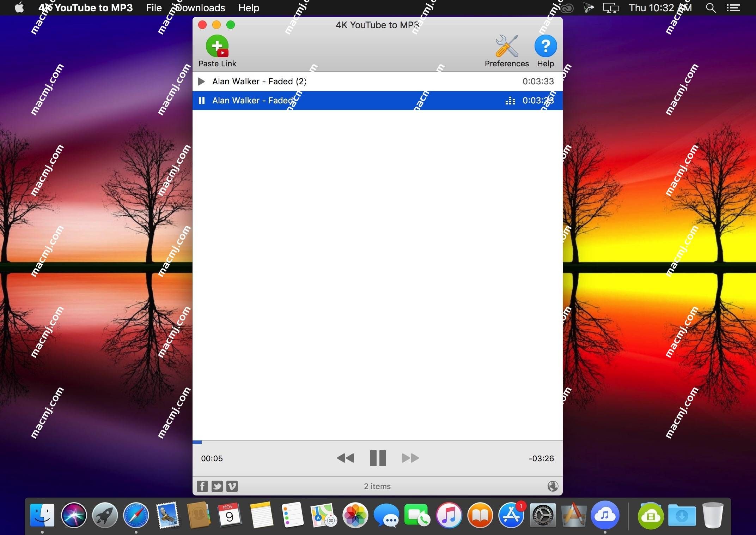Image resolution: width=756 pixels, height=535 pixels.
Task: Click the clock showing Thu 10:32 AM
Action: click(x=660, y=8)
